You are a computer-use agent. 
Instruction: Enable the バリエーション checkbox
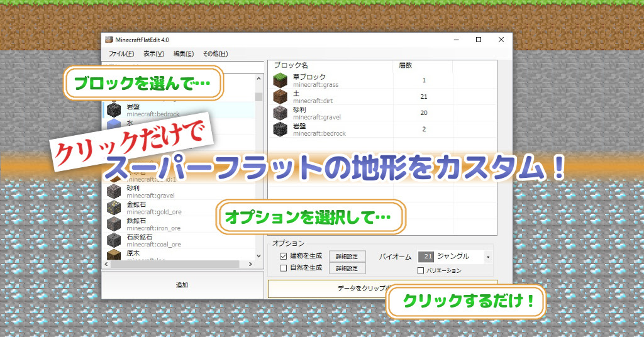click(421, 270)
